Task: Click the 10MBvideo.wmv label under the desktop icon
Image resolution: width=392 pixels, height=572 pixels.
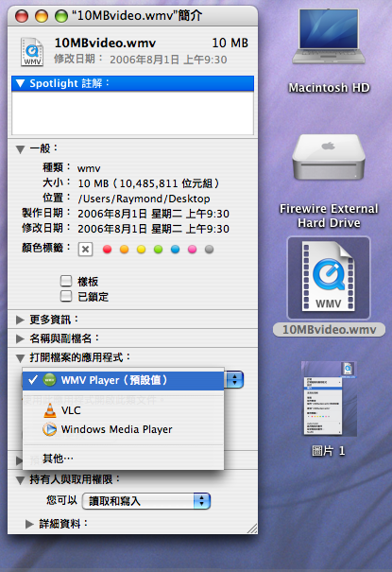Action: pyautogui.click(x=329, y=330)
